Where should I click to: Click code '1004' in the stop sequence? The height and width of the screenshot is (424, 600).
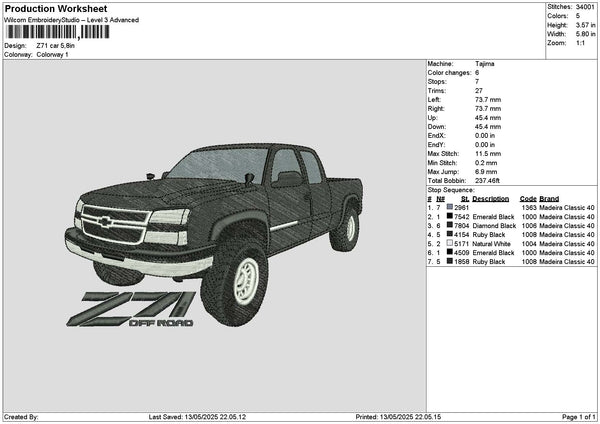(529, 244)
